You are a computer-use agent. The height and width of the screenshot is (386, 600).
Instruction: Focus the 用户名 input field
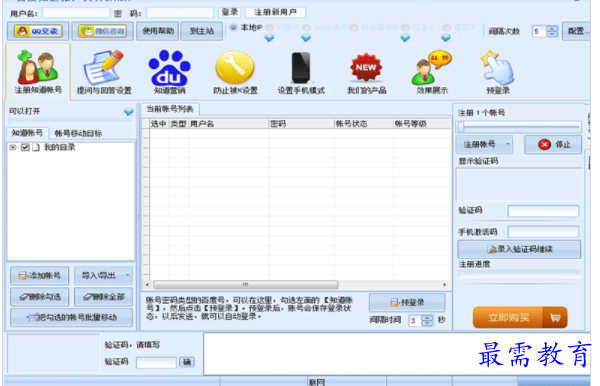coord(76,13)
